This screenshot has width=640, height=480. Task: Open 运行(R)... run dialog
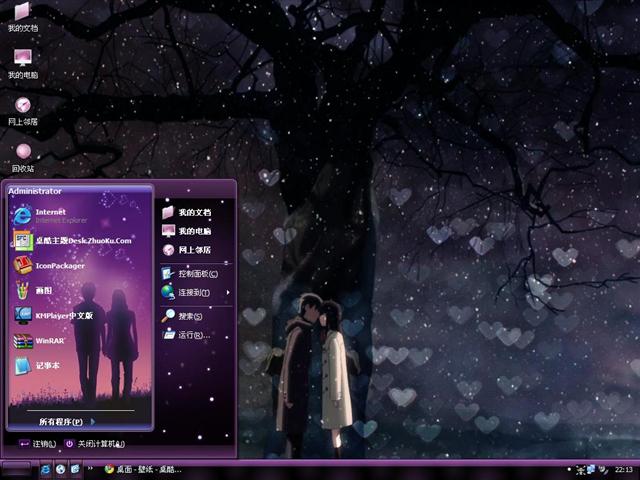tap(186, 335)
